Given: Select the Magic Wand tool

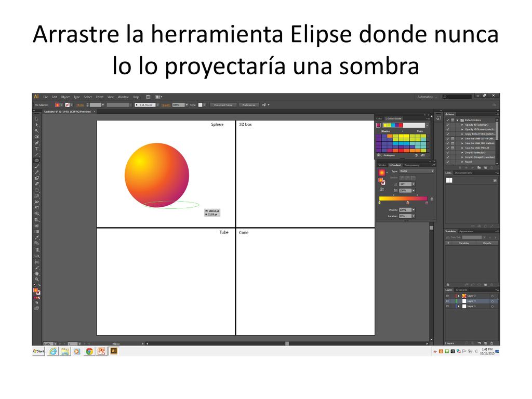Looking at the screenshot, I should click(x=37, y=130).
